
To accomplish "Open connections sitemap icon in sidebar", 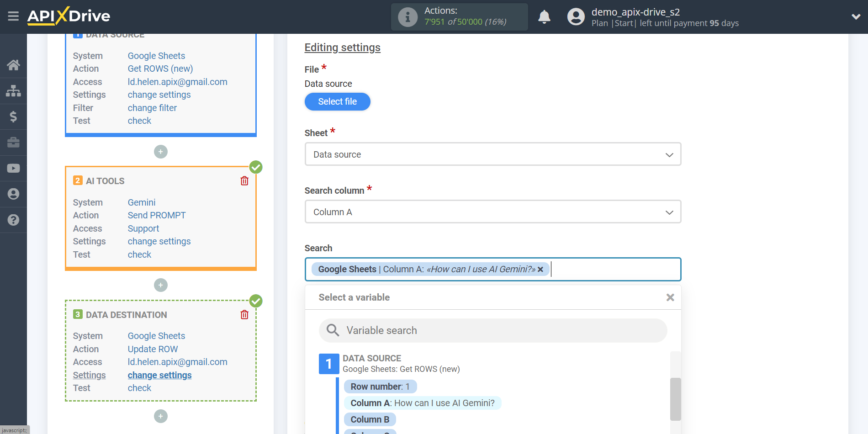I will [x=13, y=90].
